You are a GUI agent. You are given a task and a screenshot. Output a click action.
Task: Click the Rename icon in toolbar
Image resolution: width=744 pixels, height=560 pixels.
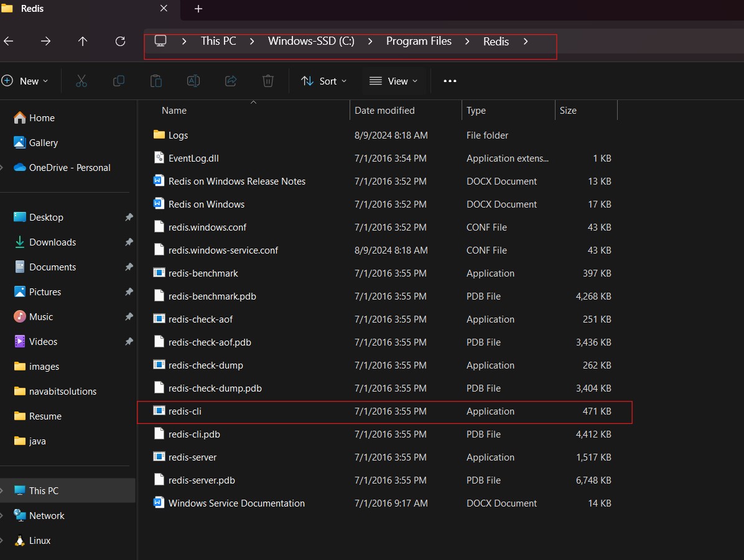pos(193,81)
